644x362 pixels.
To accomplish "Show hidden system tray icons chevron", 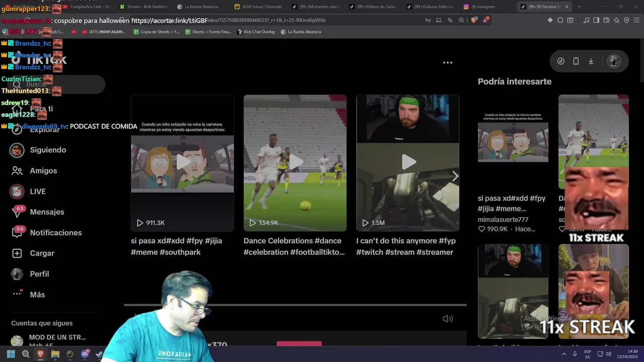I will point(563,354).
